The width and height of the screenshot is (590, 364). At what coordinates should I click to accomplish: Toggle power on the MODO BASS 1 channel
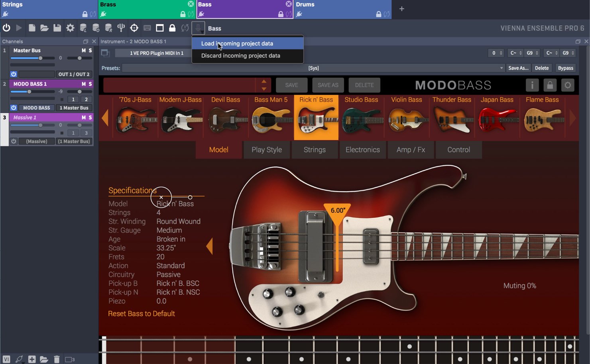[14, 108]
